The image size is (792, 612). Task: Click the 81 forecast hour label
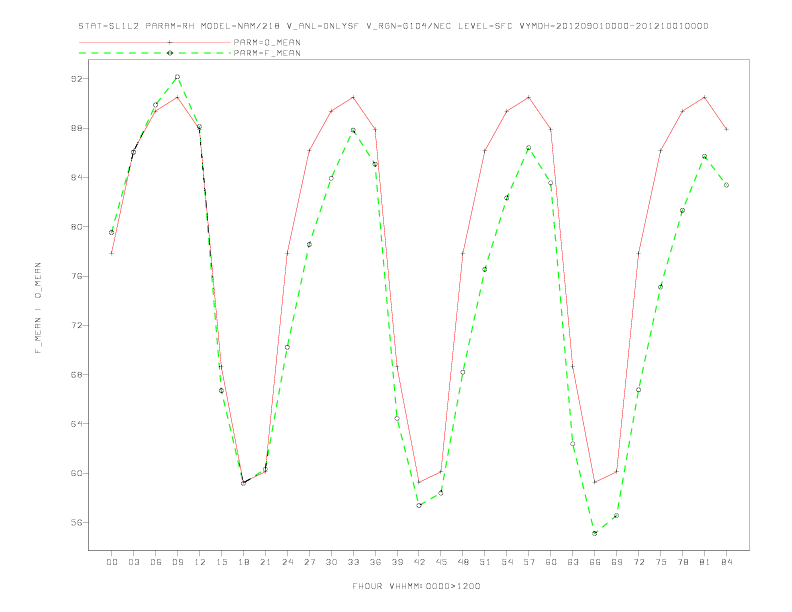click(705, 562)
